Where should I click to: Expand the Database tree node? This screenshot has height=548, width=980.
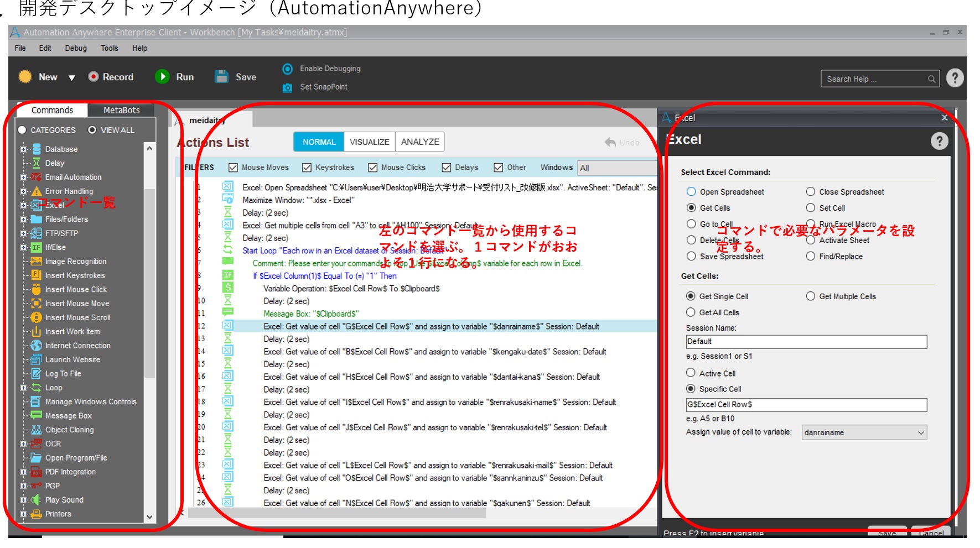23,149
